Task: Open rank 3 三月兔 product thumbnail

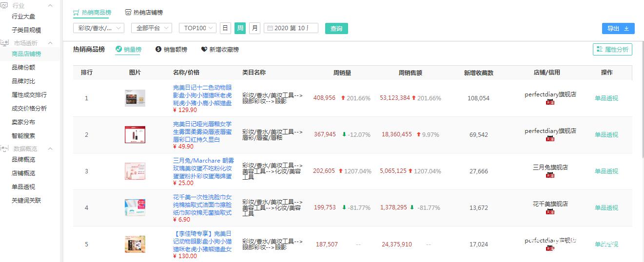Action: click(135, 171)
